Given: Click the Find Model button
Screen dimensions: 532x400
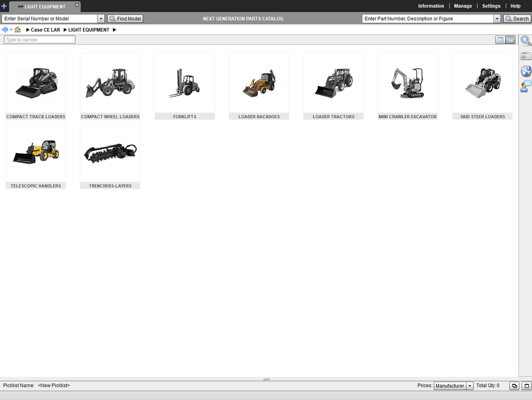Looking at the screenshot, I should point(125,19).
